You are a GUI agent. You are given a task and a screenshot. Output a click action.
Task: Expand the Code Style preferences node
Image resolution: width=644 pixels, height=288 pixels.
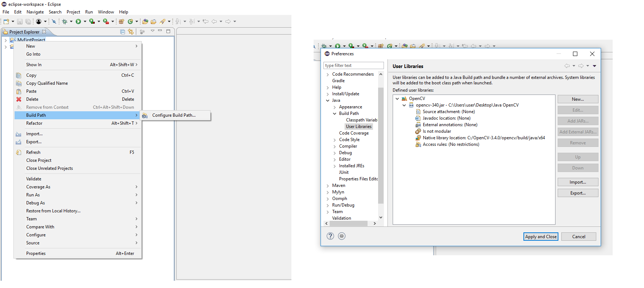(334, 140)
